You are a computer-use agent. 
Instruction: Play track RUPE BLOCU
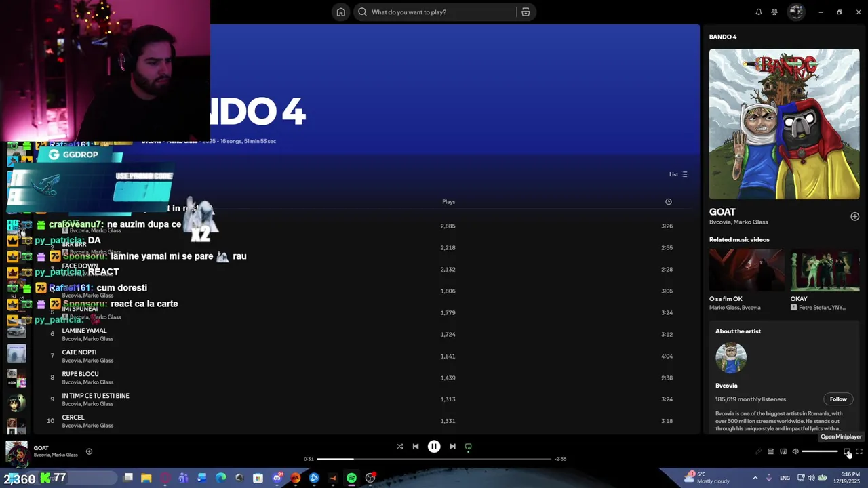(80, 374)
